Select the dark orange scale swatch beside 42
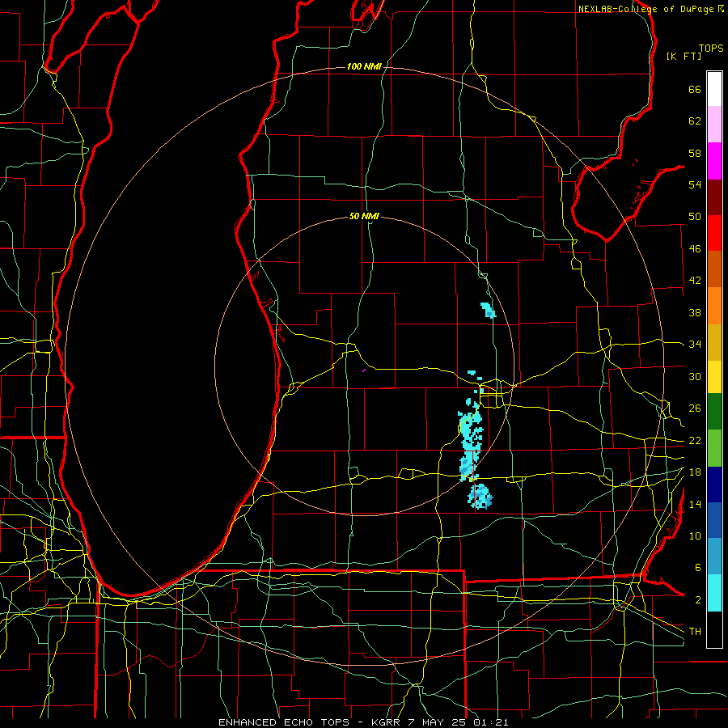This screenshot has width=728, height=728. (x=714, y=269)
